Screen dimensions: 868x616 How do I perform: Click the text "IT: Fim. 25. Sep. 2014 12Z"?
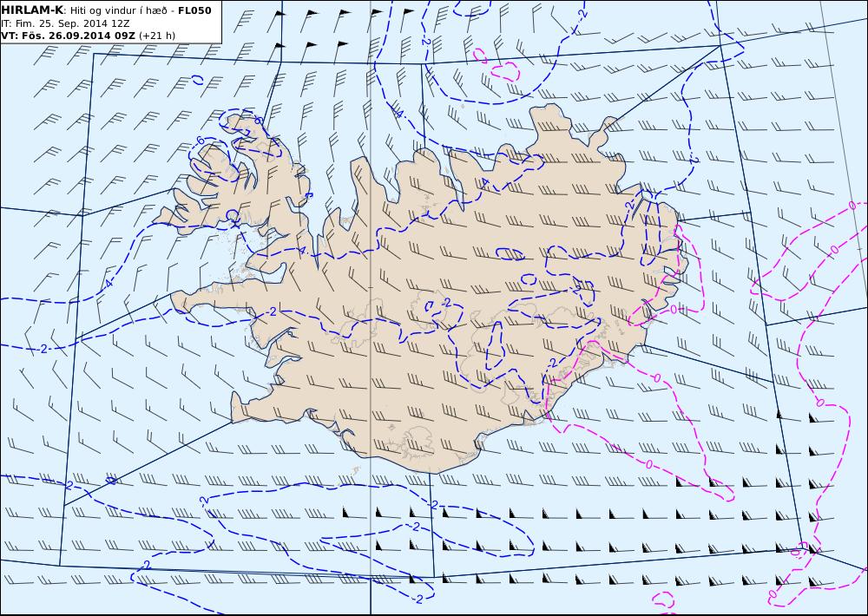click(67, 23)
